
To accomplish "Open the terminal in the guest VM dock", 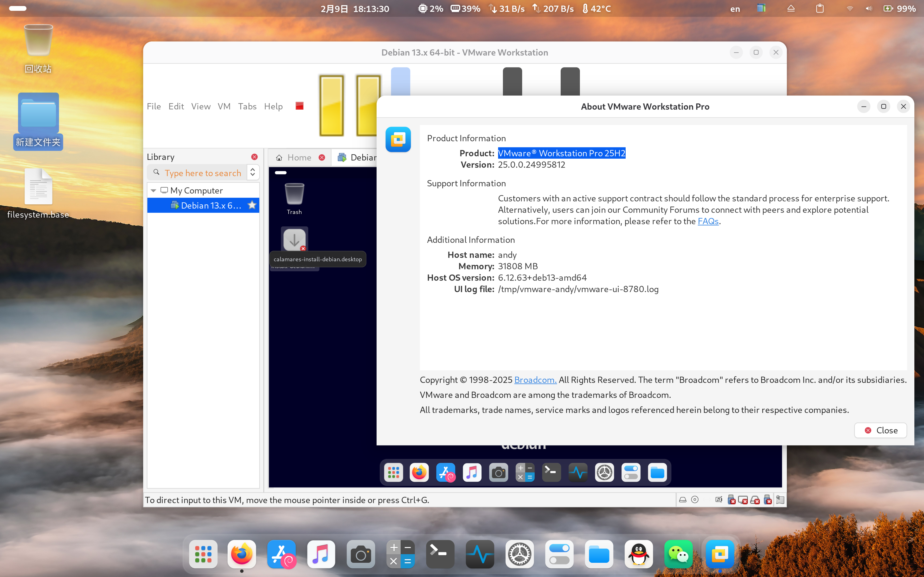I will click(551, 472).
